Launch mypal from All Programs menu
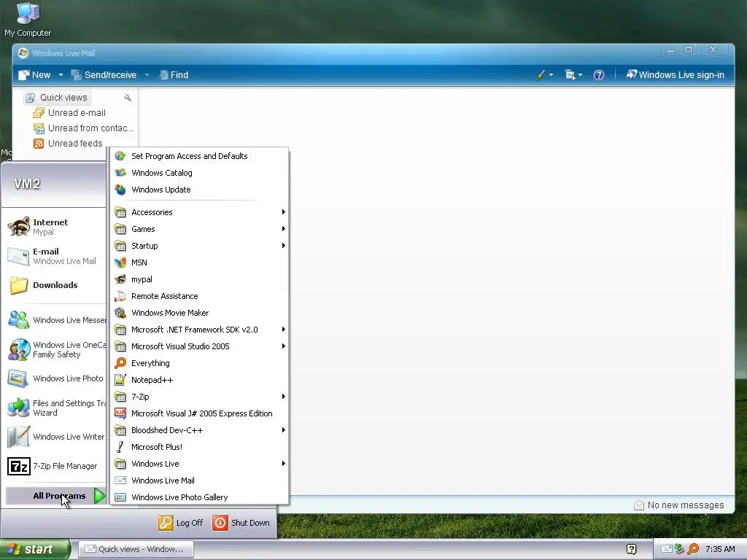The width and height of the screenshot is (747, 560). click(199, 279)
